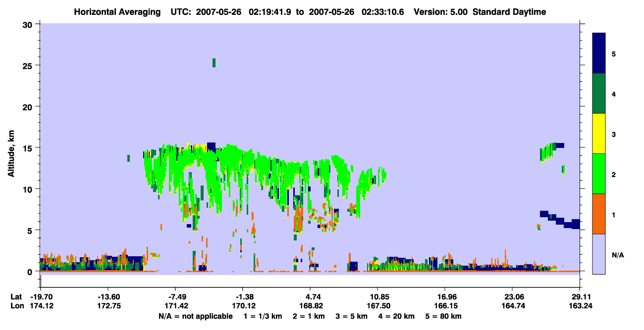This screenshot has height=330, width=644.
Task: Click longitude value 170.12
Action: click(x=243, y=306)
